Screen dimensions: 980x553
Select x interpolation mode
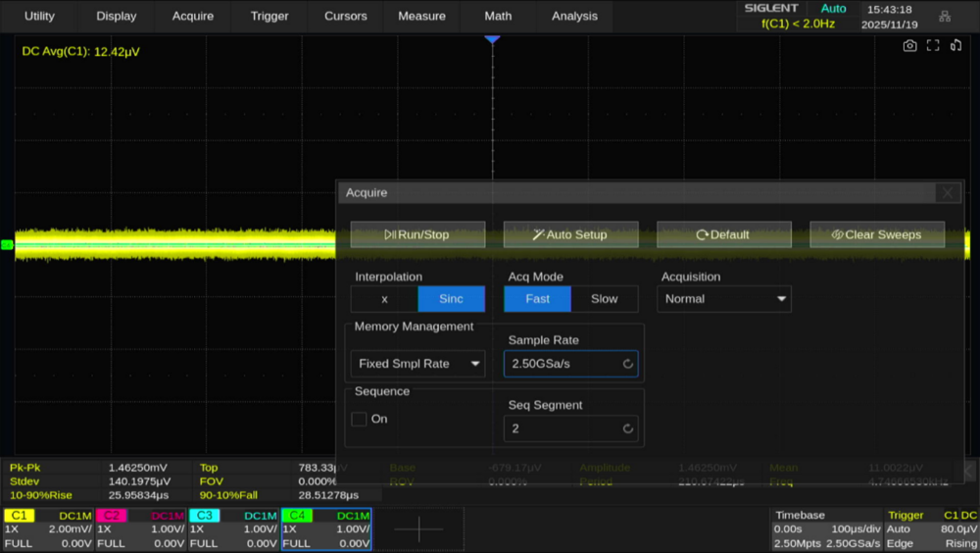pyautogui.click(x=384, y=299)
